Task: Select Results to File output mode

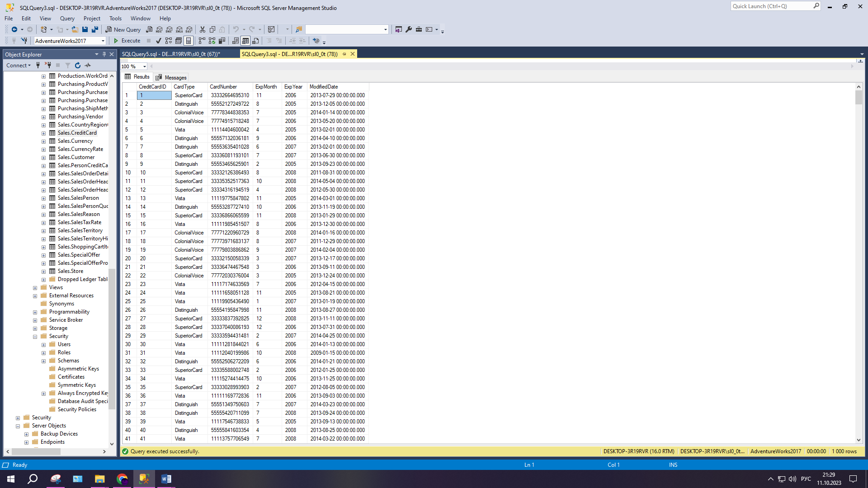Action: click(255, 41)
